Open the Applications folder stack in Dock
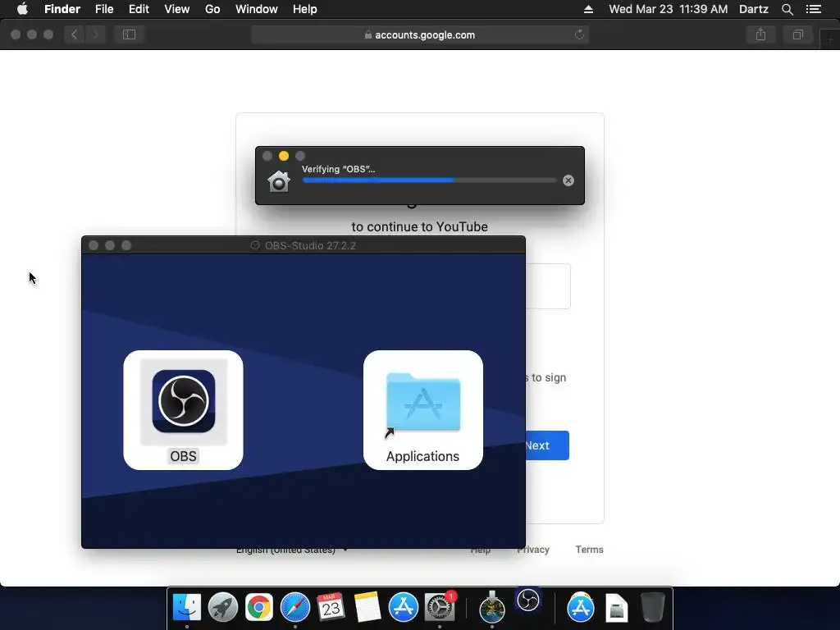This screenshot has height=630, width=840. click(x=581, y=608)
